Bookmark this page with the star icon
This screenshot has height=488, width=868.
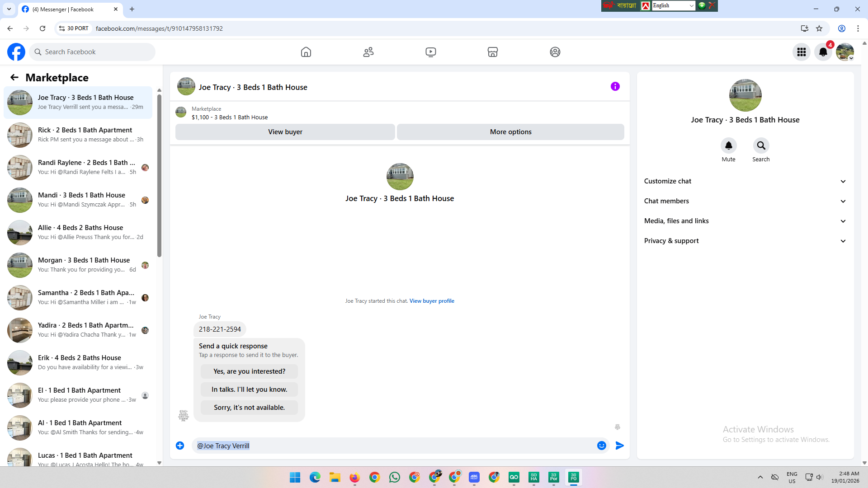pos(819,28)
